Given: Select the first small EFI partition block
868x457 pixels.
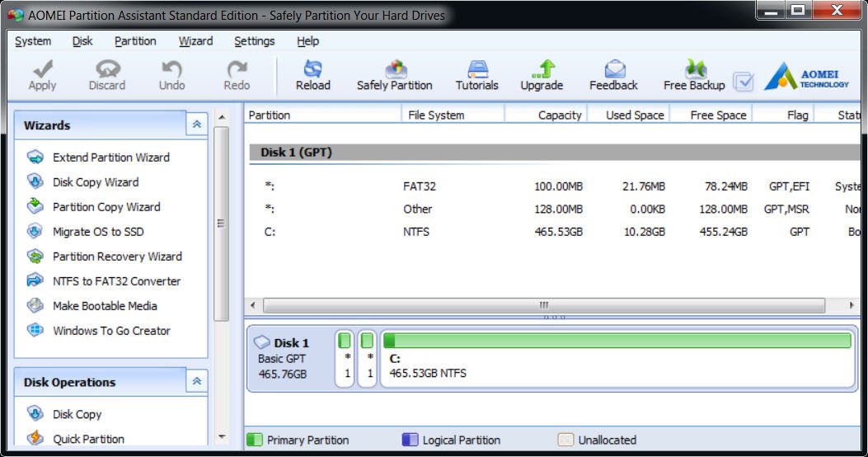Looking at the screenshot, I should [345, 358].
